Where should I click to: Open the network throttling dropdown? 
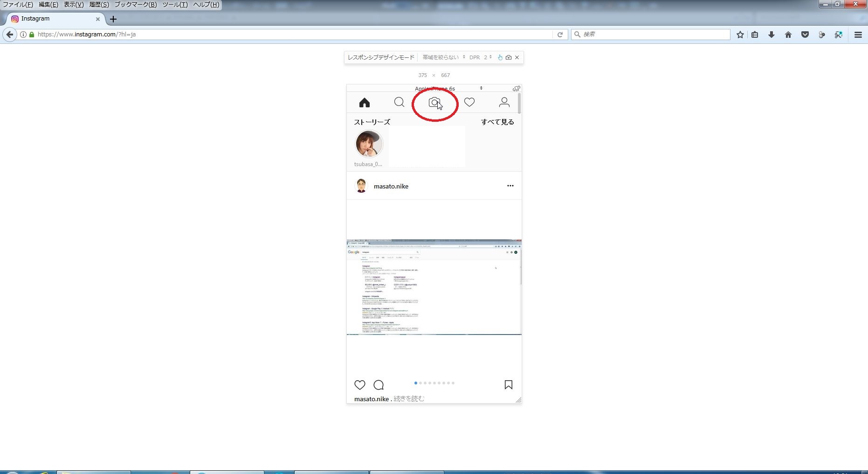coord(444,57)
